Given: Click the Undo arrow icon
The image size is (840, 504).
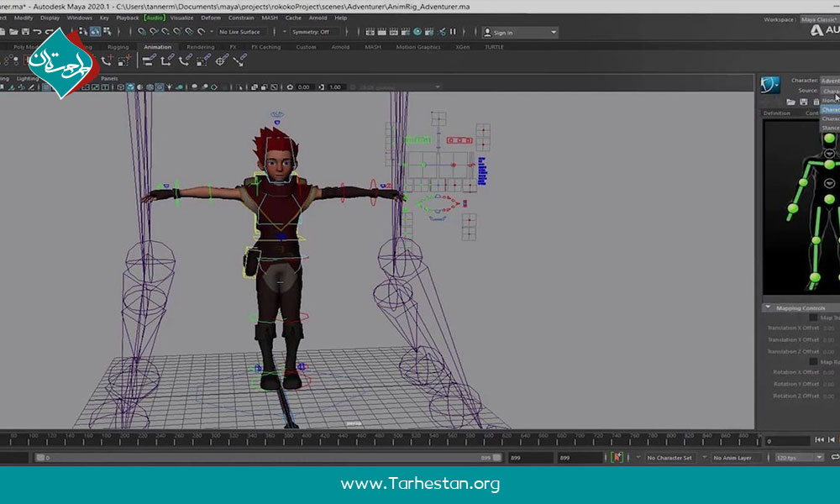Looking at the screenshot, I should (37, 32).
